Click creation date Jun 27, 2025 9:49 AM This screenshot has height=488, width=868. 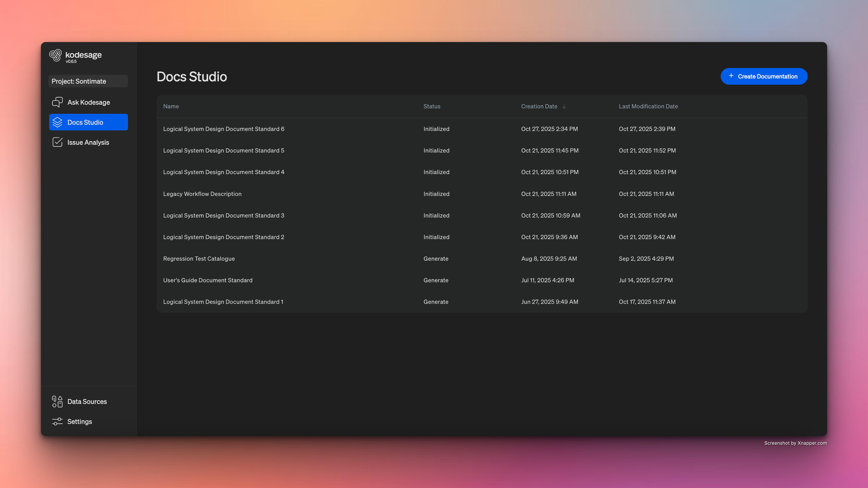tap(550, 302)
